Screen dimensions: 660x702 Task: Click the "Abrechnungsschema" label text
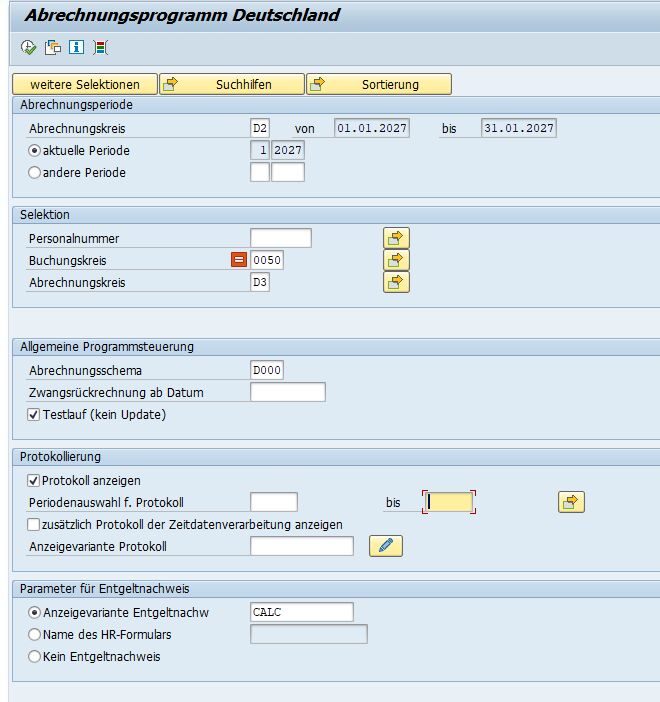pyautogui.click(x=86, y=371)
